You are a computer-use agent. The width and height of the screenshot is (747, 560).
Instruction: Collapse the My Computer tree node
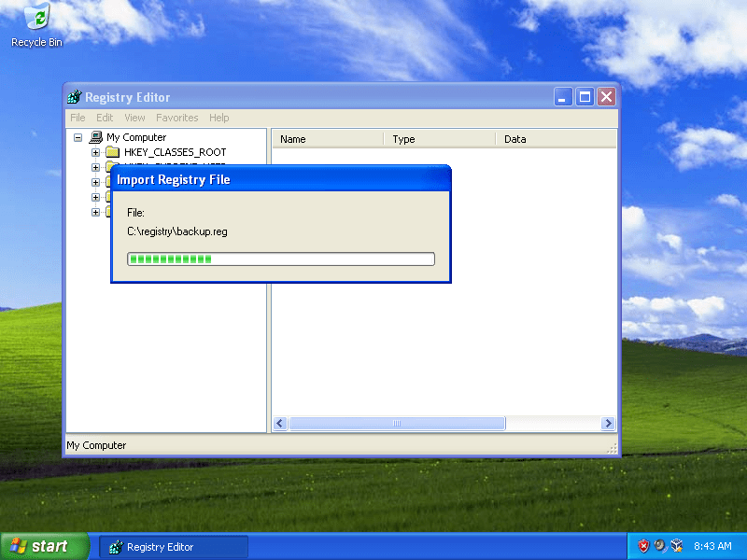click(x=78, y=136)
